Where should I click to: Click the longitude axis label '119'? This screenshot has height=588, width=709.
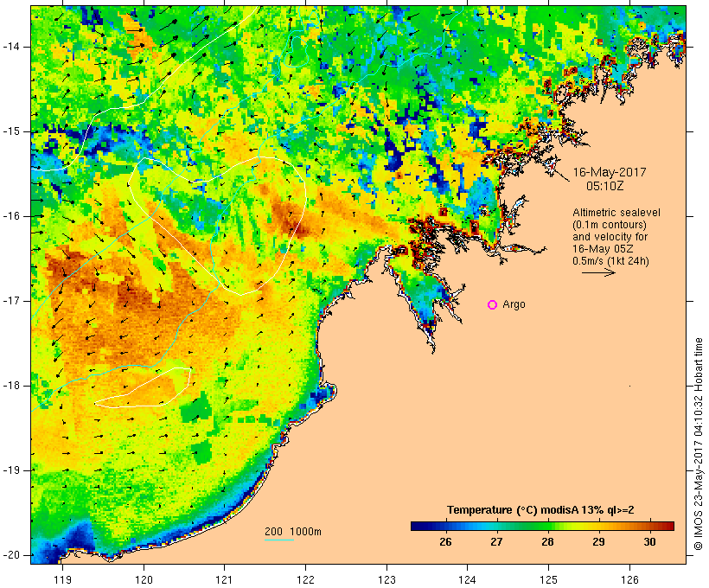(62, 579)
